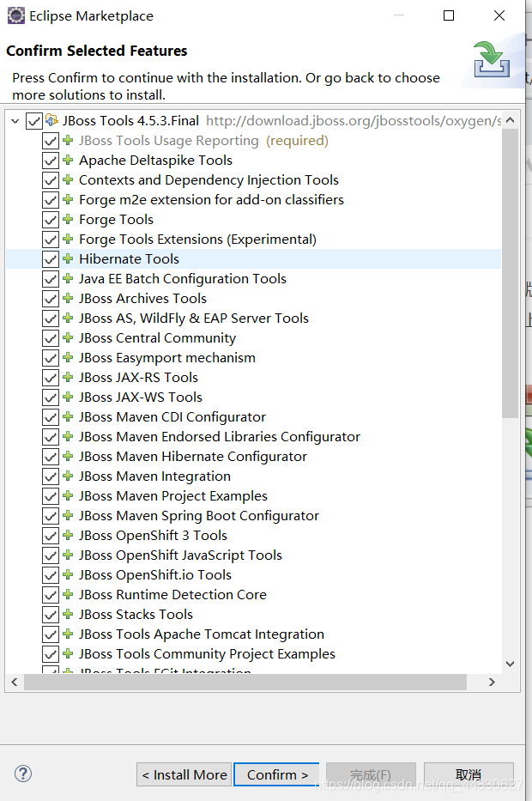The image size is (532, 801).
Task: Click the icon beside JBoss OpenShift.io Tools
Action: 68,574
